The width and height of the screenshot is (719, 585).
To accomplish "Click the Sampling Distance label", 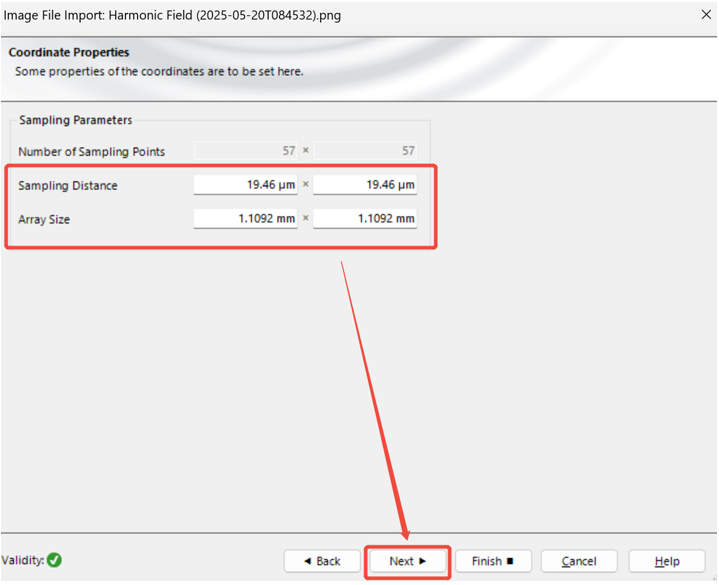I will [x=68, y=186].
